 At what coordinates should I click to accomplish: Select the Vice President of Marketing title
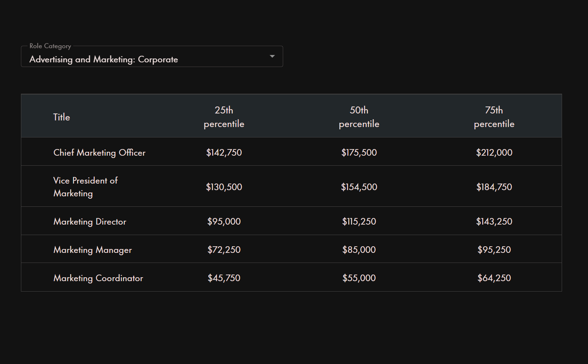tap(85, 187)
